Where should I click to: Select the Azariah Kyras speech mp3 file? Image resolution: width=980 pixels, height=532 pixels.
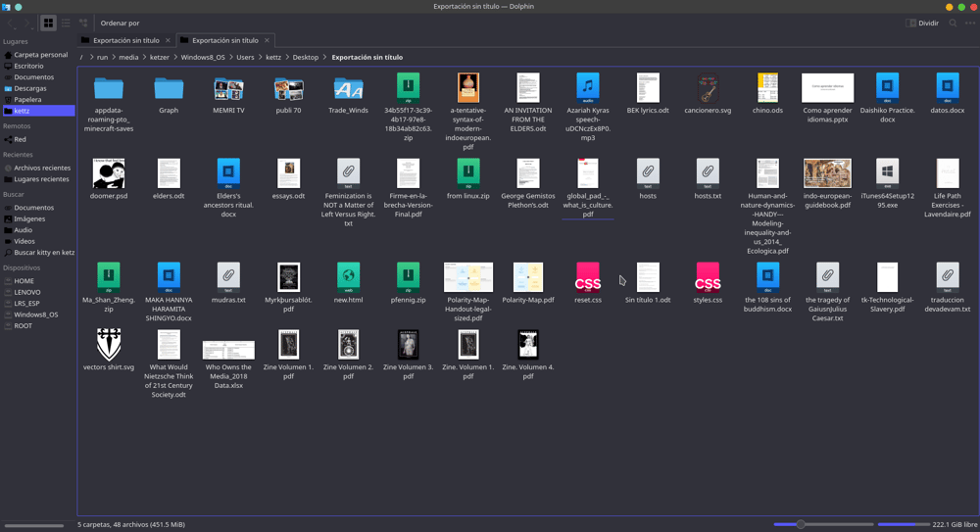(587, 88)
